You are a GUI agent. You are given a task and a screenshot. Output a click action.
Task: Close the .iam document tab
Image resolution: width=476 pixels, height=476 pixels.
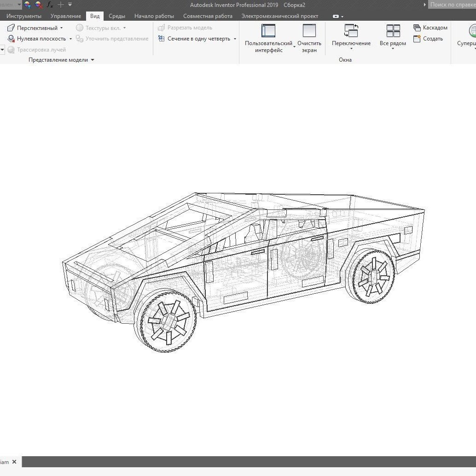pyautogui.click(x=14, y=462)
